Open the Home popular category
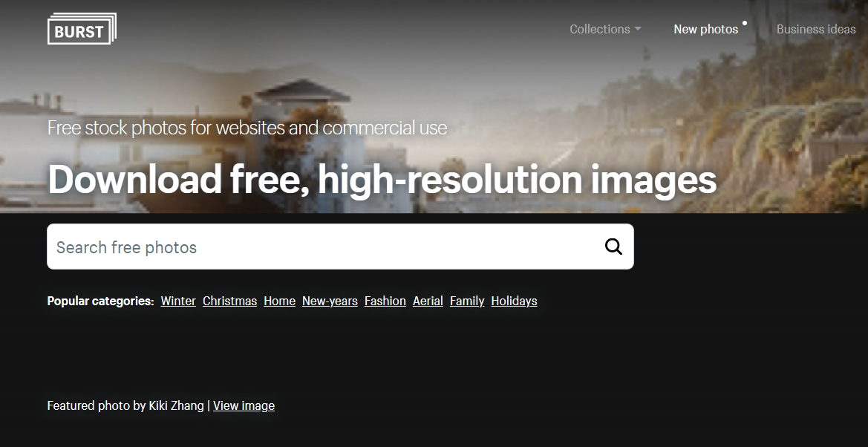Screen dimensions: 868x447 (x=279, y=301)
